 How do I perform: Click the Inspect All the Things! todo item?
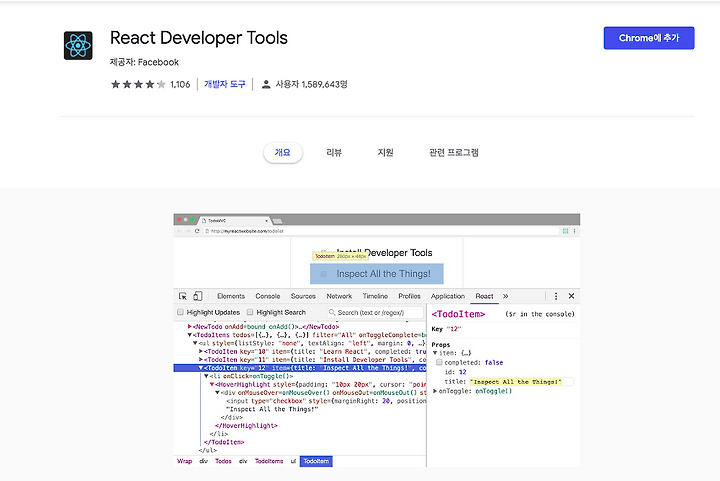pyautogui.click(x=377, y=274)
